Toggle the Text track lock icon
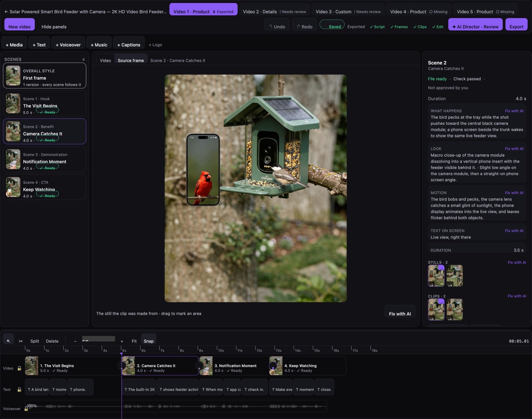 pyautogui.click(x=20, y=389)
